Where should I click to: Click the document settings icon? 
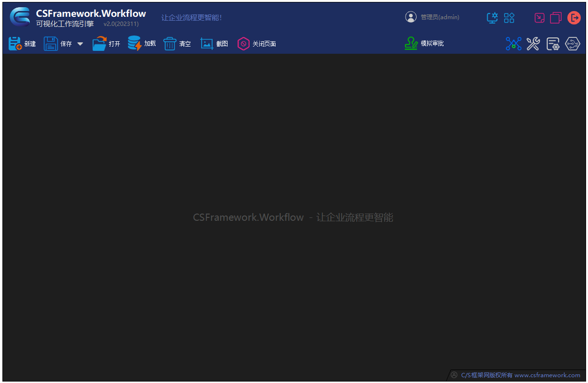(553, 43)
